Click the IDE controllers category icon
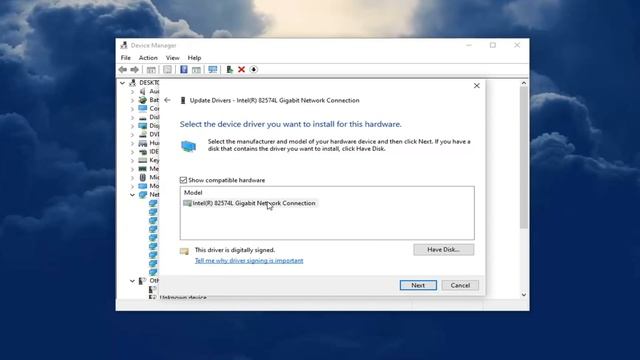 [142, 151]
